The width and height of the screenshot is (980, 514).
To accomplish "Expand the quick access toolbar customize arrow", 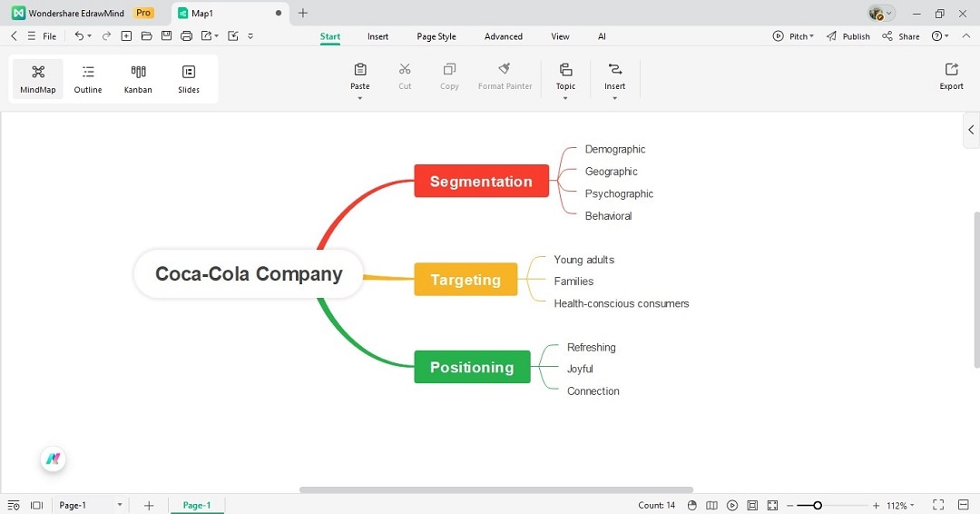I will point(250,36).
